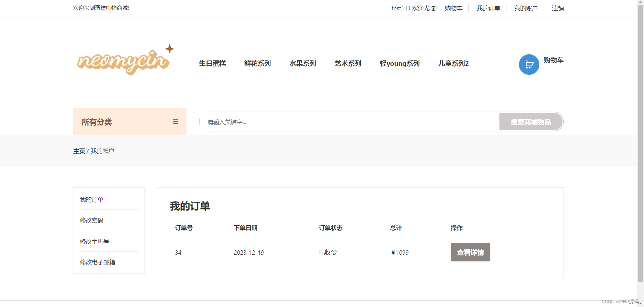The height and width of the screenshot is (307, 644).
Task: Select 修改密码 in the sidebar
Action: tap(92, 221)
